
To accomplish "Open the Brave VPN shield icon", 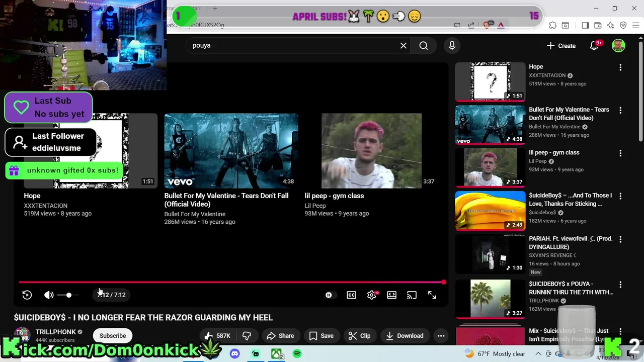I will tap(623, 25).
